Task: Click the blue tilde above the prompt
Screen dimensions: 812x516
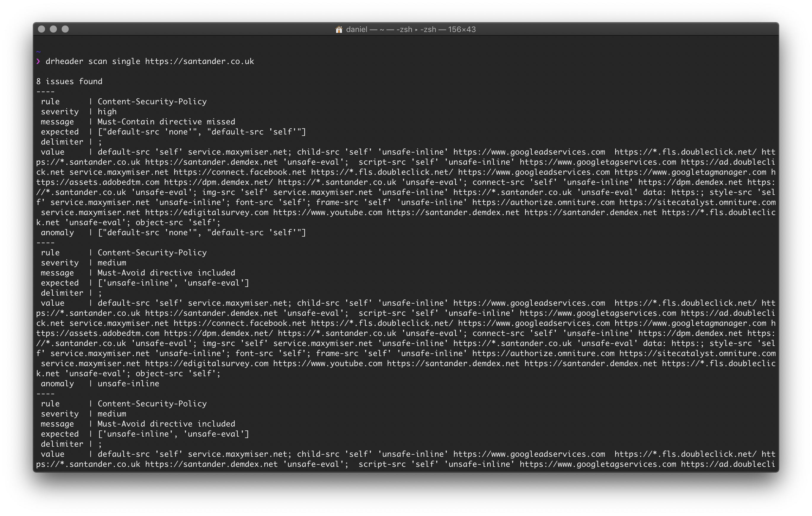Action: 39,52
